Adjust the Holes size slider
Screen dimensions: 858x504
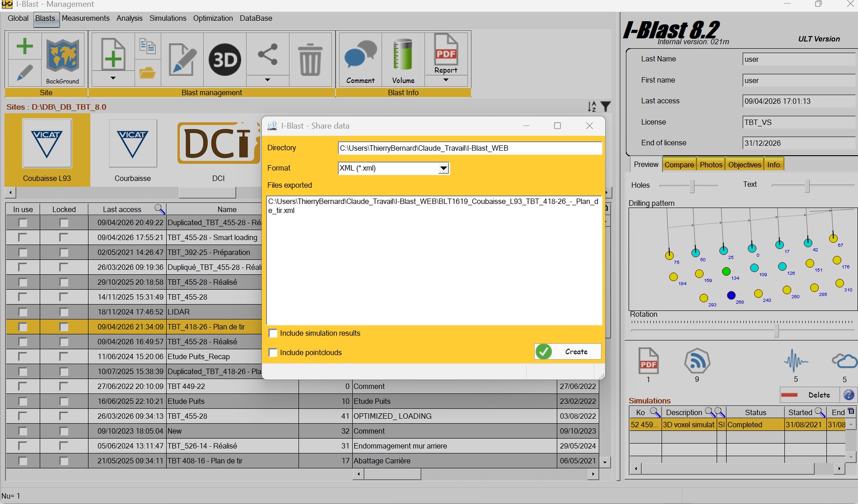[x=692, y=186]
